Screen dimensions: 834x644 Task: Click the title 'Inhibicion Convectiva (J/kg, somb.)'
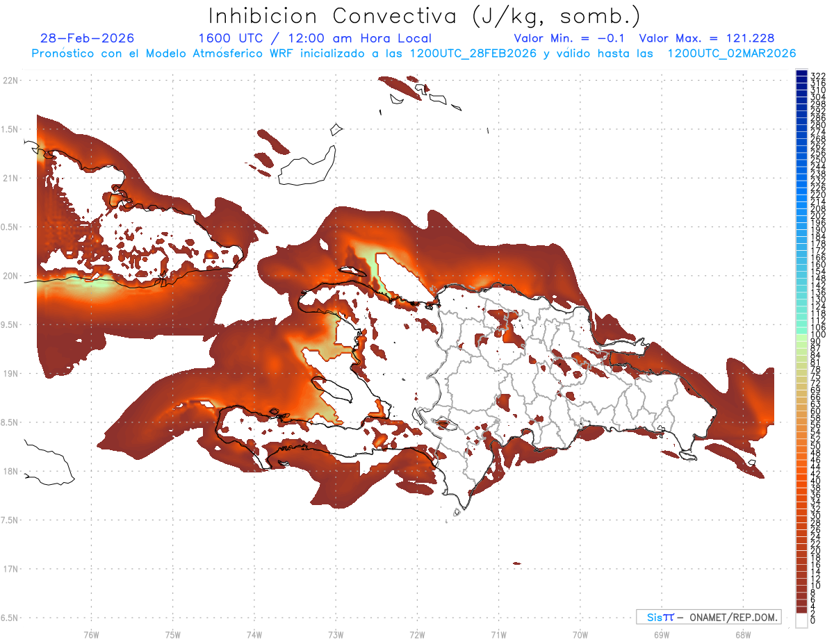(x=425, y=16)
